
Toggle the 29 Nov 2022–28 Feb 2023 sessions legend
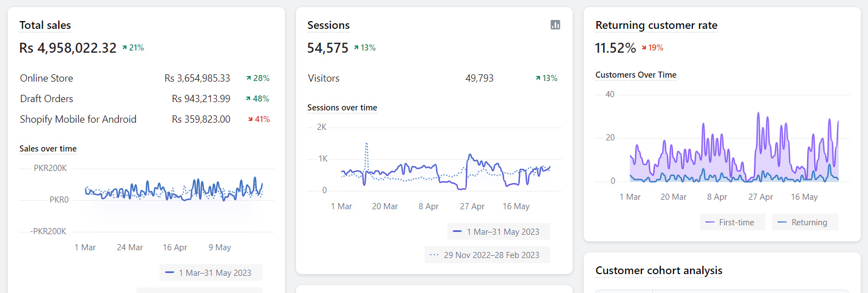[487, 255]
